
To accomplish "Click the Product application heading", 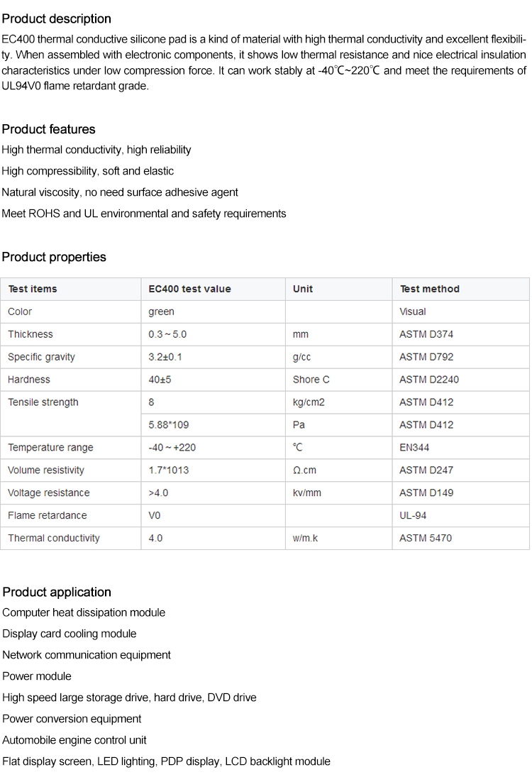I will tap(57, 592).
